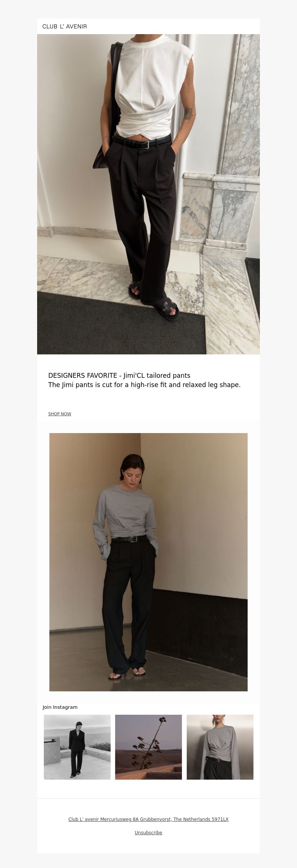Open the black-and-white suited model Instagram thumbnail
Screen dimensions: 297x868
77,747
